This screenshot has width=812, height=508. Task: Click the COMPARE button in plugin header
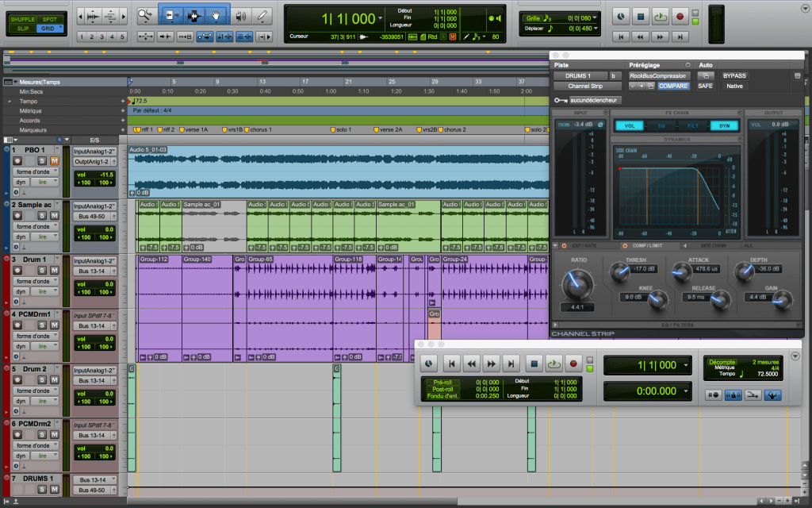point(673,86)
